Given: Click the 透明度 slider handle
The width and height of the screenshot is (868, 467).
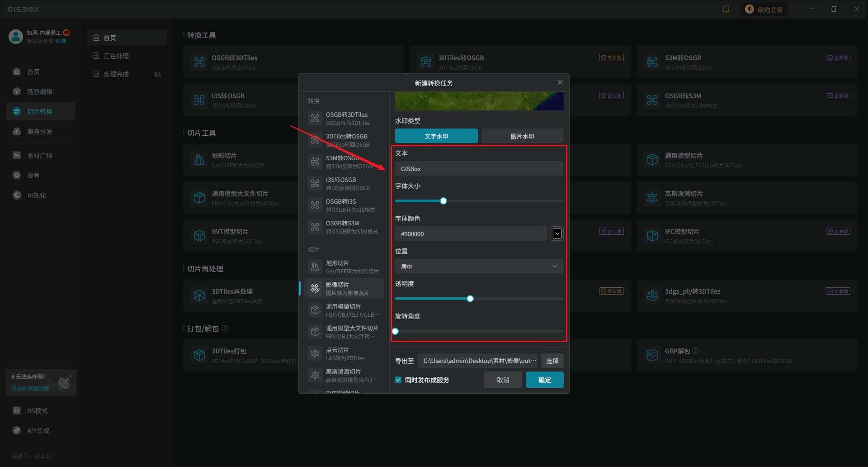Looking at the screenshot, I should pos(470,299).
